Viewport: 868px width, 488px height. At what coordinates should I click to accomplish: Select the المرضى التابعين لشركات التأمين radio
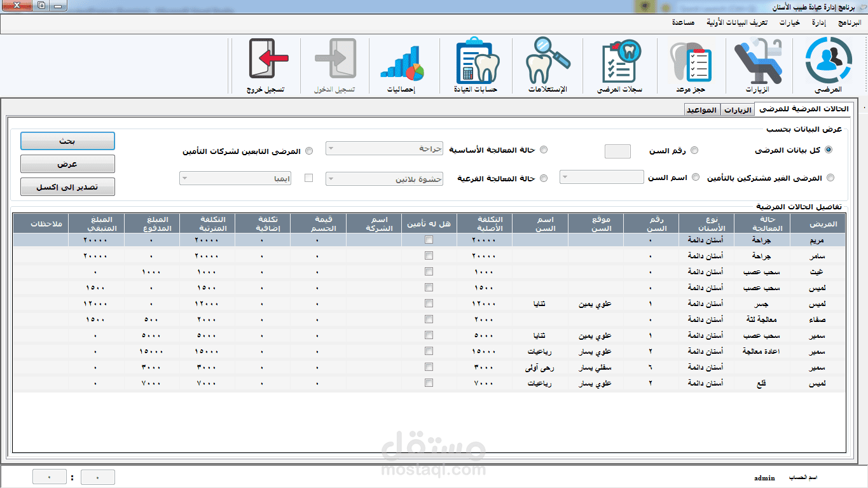point(309,151)
